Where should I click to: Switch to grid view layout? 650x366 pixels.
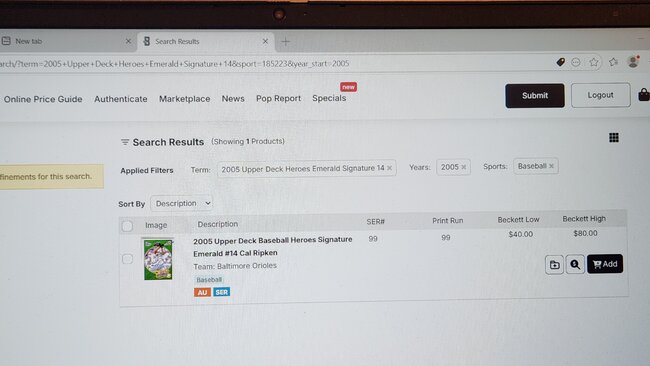point(614,138)
